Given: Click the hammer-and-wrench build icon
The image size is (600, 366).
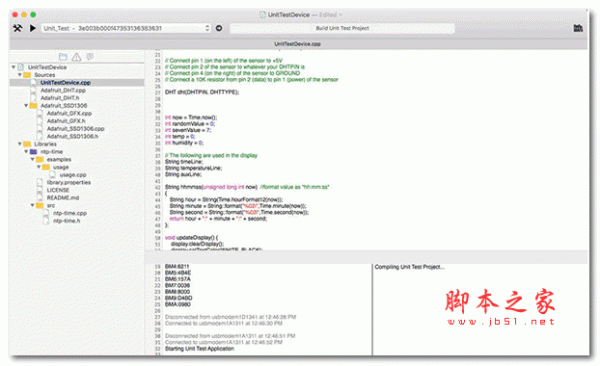Looking at the screenshot, I should 18,28.
